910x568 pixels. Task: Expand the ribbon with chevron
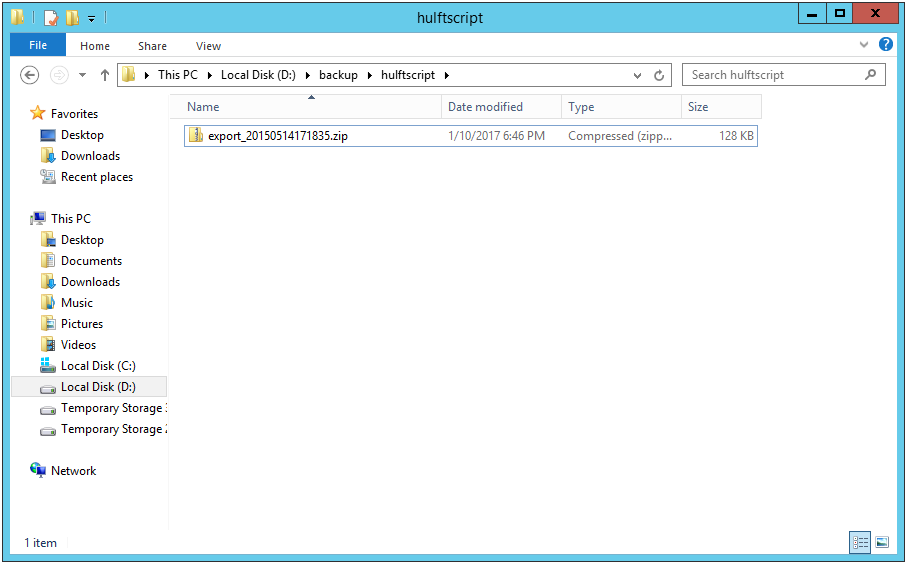pyautogui.click(x=864, y=45)
